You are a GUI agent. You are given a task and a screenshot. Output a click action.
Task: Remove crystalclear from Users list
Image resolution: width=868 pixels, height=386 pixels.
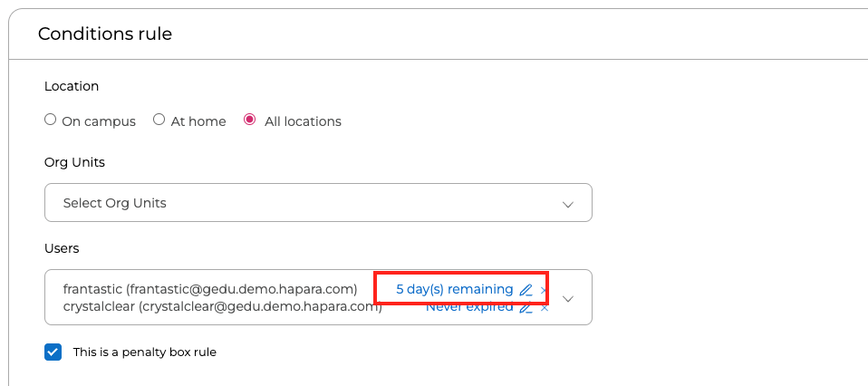tap(545, 307)
